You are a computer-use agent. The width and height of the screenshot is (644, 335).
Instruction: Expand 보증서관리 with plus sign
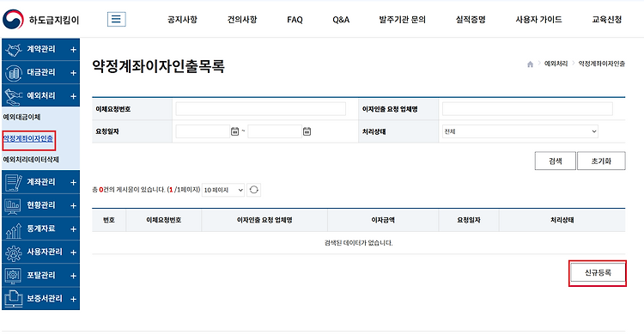point(73,299)
